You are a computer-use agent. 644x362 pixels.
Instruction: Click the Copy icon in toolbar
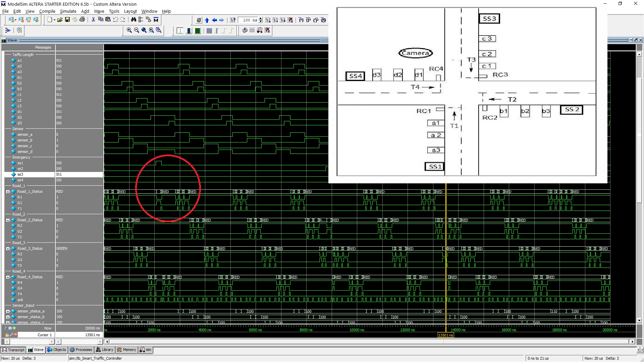(101, 20)
